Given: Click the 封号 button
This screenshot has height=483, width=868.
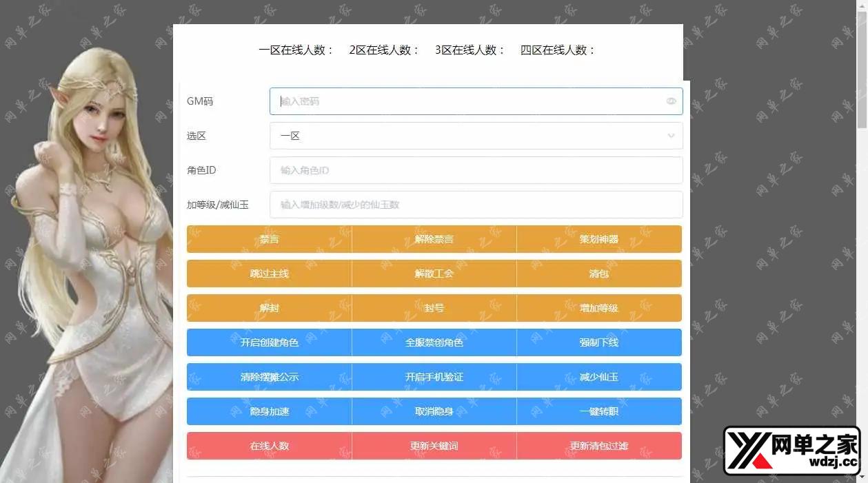Looking at the screenshot, I should [x=434, y=308].
